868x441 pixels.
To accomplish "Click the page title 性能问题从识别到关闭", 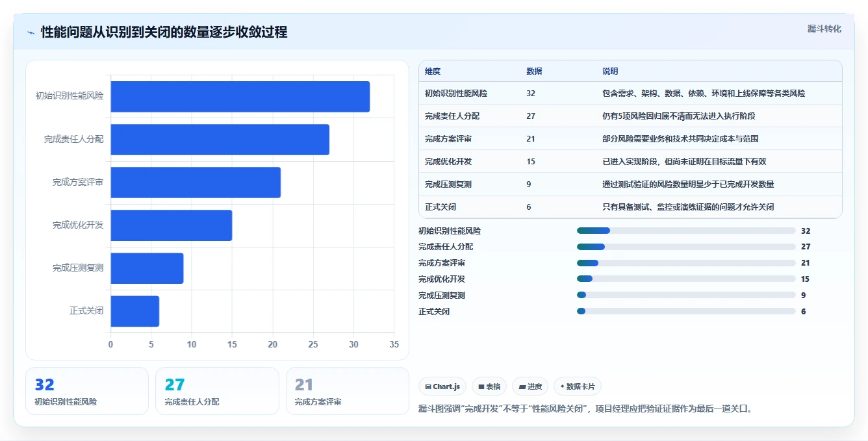I will pos(164,32).
